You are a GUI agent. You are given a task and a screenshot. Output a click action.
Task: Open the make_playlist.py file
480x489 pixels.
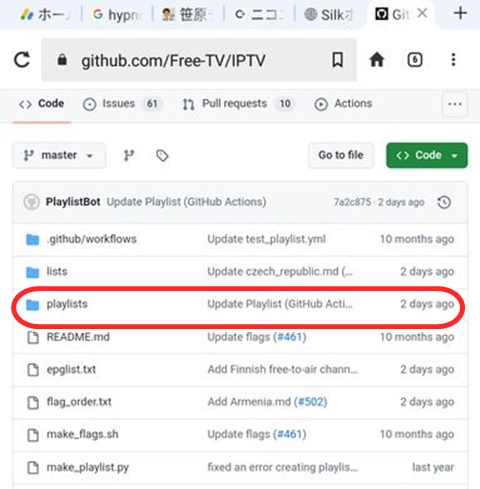(88, 467)
